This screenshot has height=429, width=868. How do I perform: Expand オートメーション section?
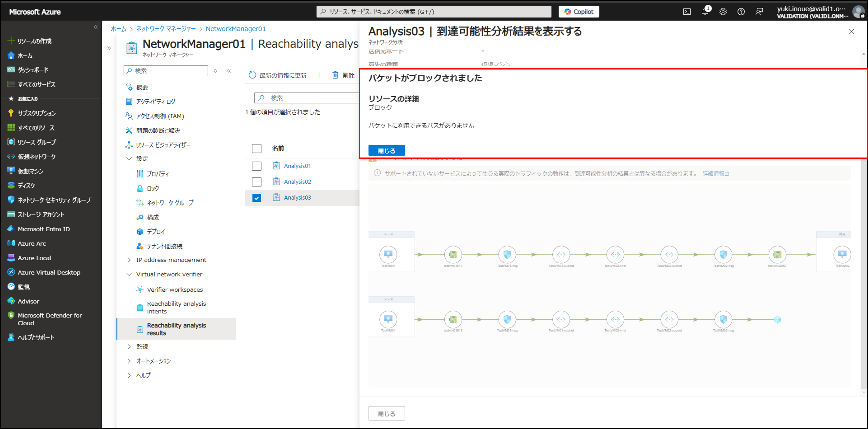129,361
